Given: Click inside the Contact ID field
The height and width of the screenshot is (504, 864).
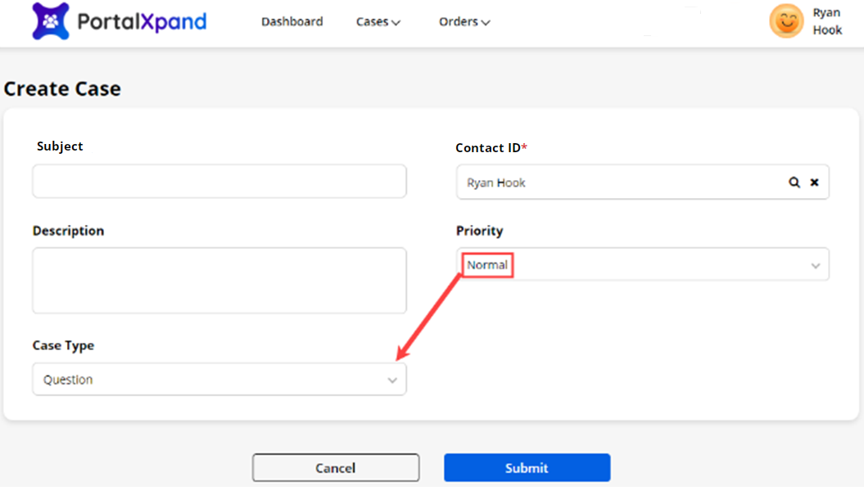Looking at the screenshot, I should [614, 182].
